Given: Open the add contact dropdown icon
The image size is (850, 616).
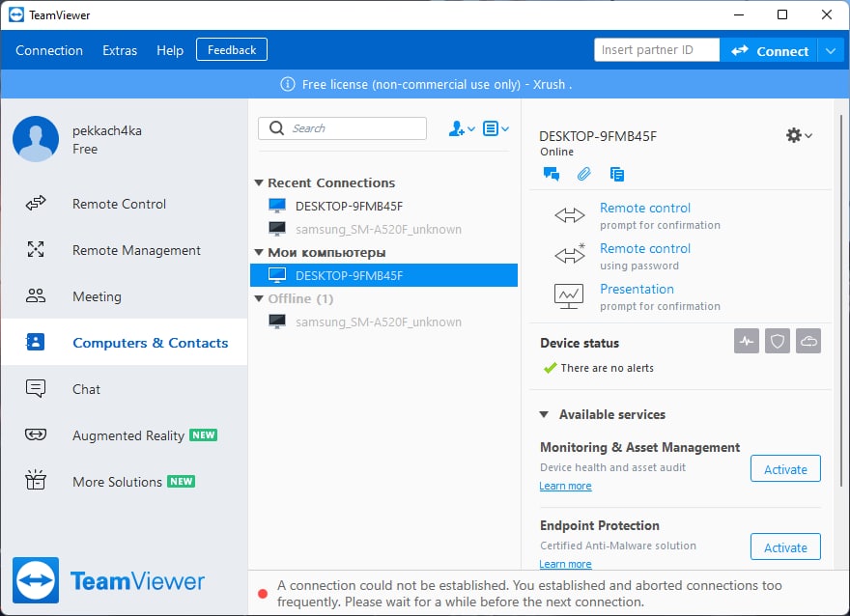Looking at the screenshot, I should 462,128.
